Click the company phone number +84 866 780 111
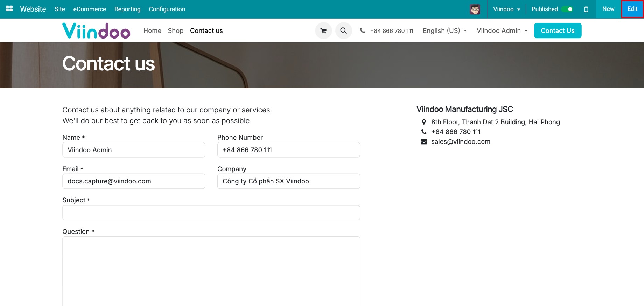Screen dimensions: 644x306 (456, 132)
